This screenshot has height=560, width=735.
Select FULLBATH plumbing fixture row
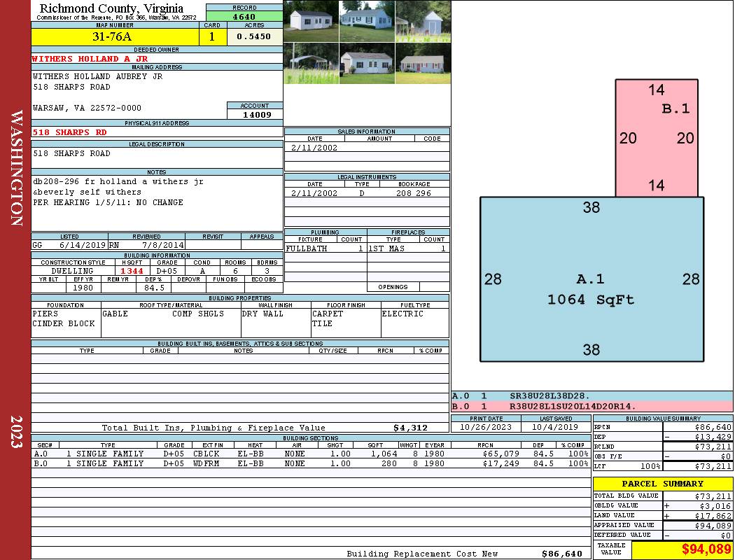point(325,248)
